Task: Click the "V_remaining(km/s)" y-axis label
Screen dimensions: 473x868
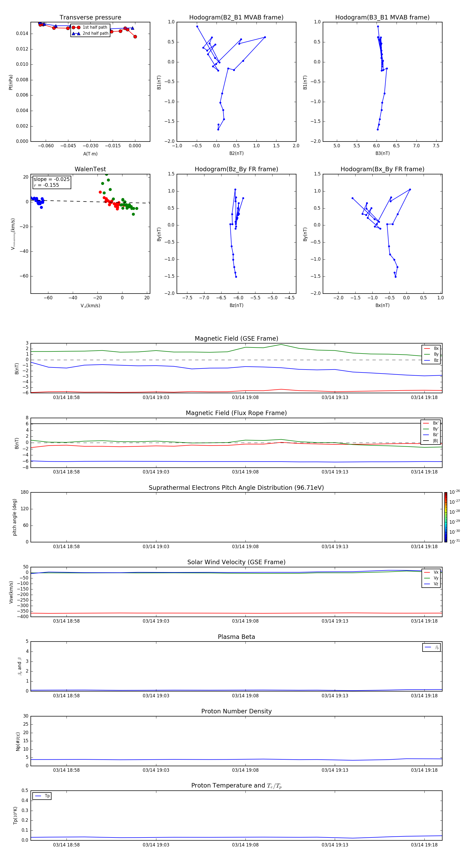Action: pyautogui.click(x=13, y=234)
